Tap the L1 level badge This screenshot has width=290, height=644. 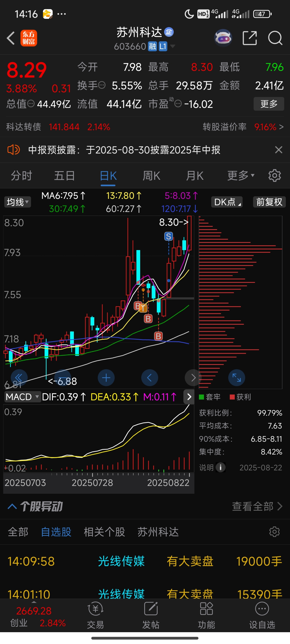pyautogui.click(x=163, y=46)
